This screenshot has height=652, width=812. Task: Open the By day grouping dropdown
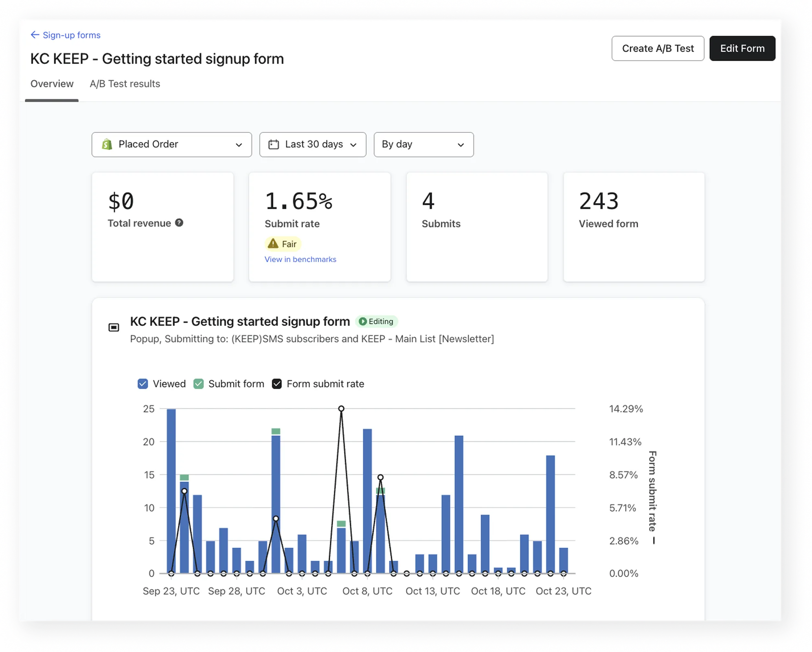[424, 145]
